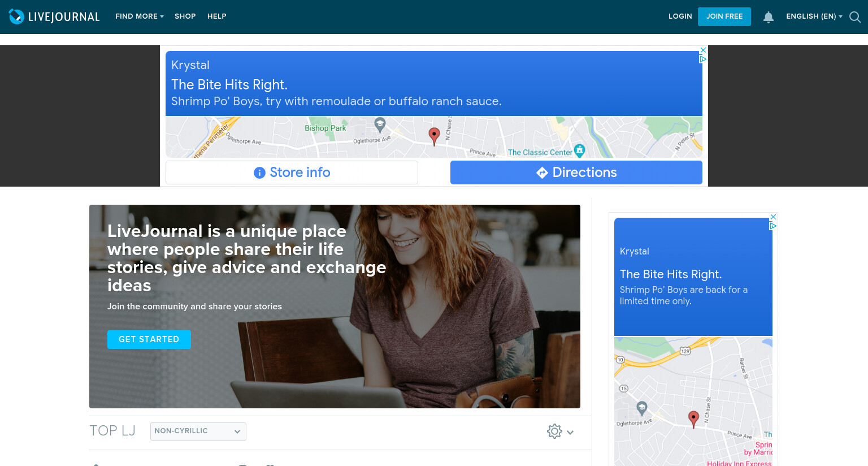
Task: Click 'Join the community and share your stories'
Action: tap(194, 307)
